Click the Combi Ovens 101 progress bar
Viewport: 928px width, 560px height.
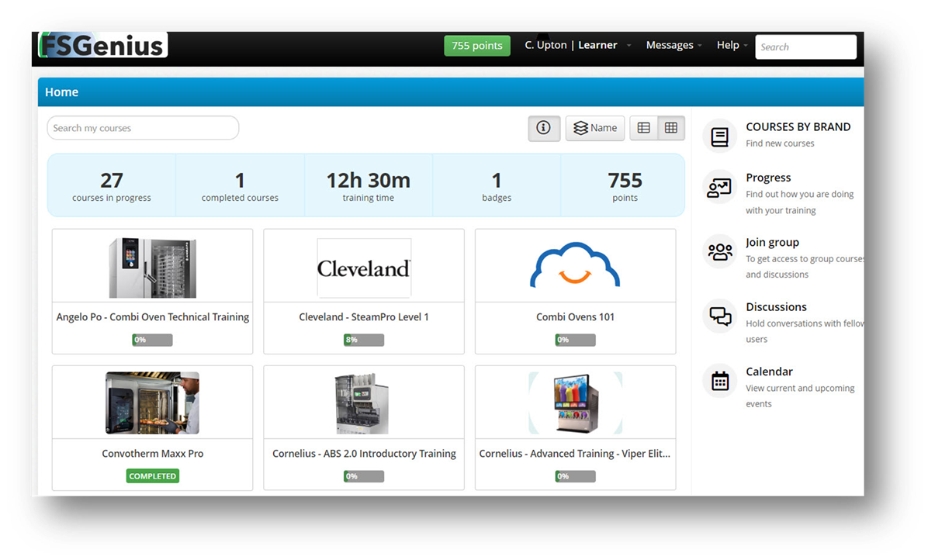[575, 340]
